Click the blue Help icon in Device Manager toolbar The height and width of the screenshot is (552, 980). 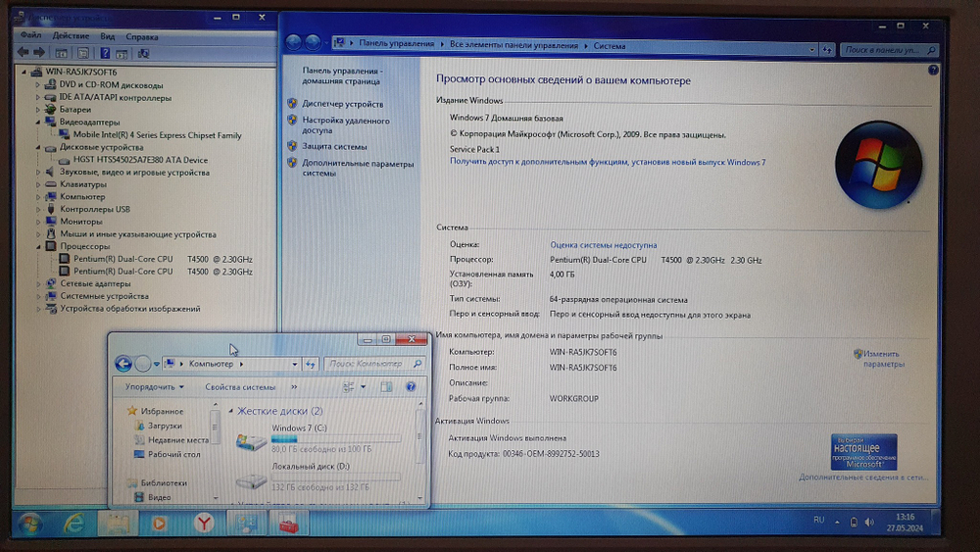click(105, 54)
